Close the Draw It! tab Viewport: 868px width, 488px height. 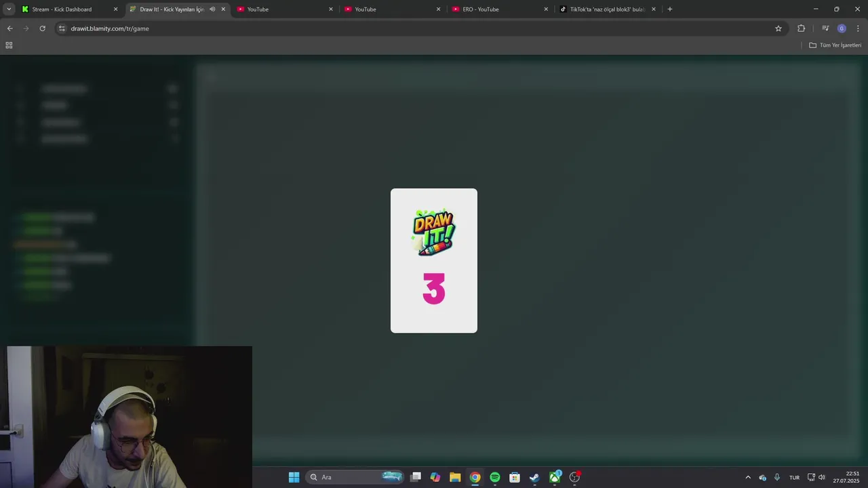click(x=223, y=9)
